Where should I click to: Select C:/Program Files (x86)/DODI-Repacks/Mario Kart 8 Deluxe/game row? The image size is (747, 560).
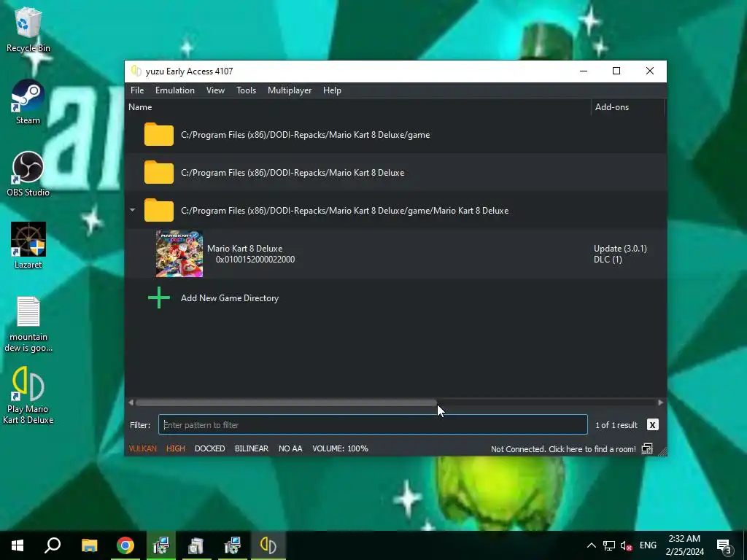pos(395,134)
